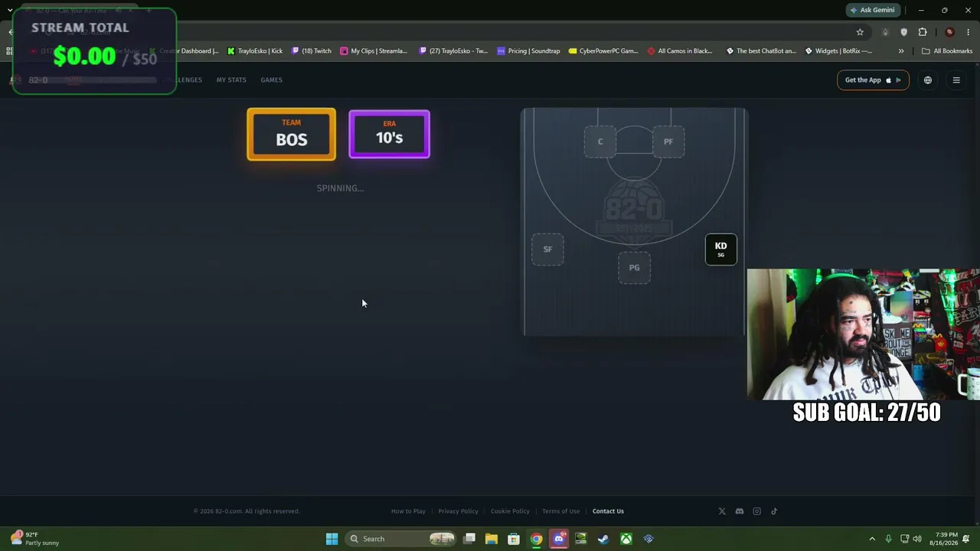The width and height of the screenshot is (980, 551).
Task: Click the Windows taskbar Search box
Action: (400, 539)
